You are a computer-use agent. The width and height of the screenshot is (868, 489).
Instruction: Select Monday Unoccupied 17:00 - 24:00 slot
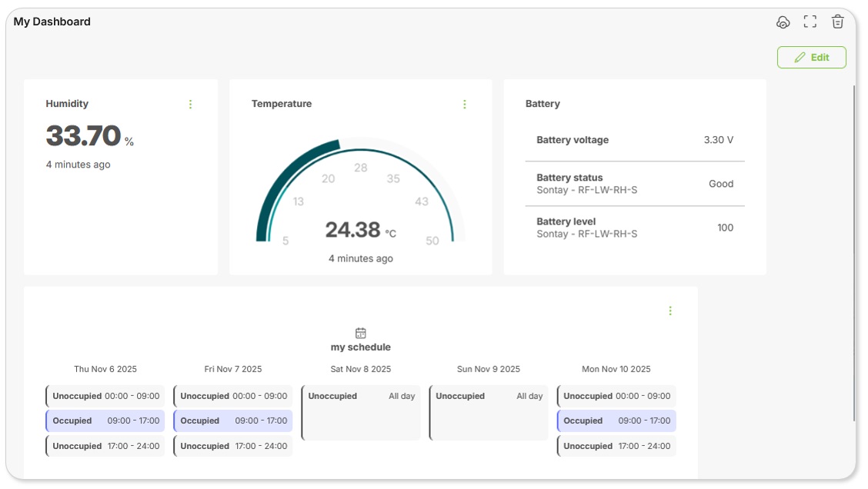(616, 446)
